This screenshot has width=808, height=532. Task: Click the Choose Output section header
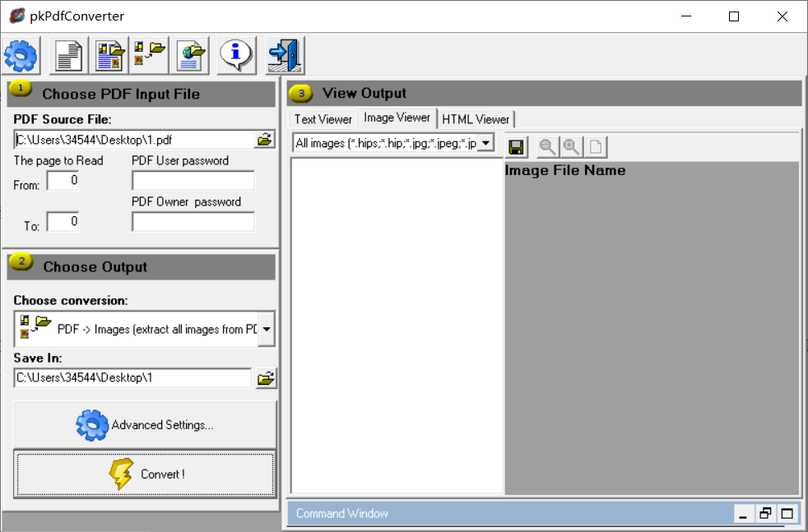(x=142, y=266)
